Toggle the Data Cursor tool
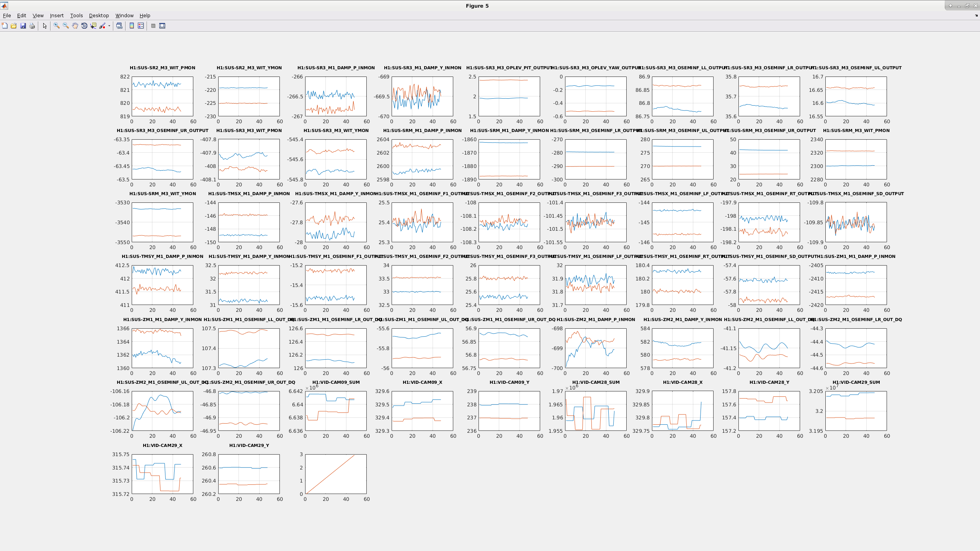The height and width of the screenshot is (551, 980). pyautogui.click(x=93, y=26)
